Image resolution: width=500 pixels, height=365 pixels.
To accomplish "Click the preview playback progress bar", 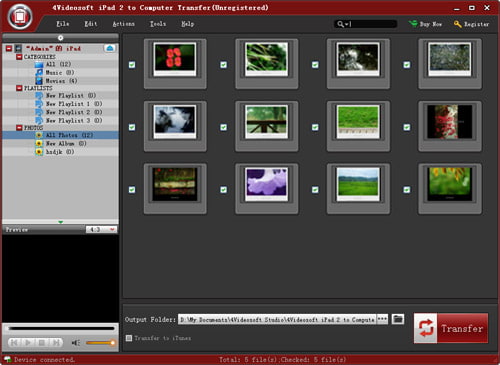I will 61,329.
